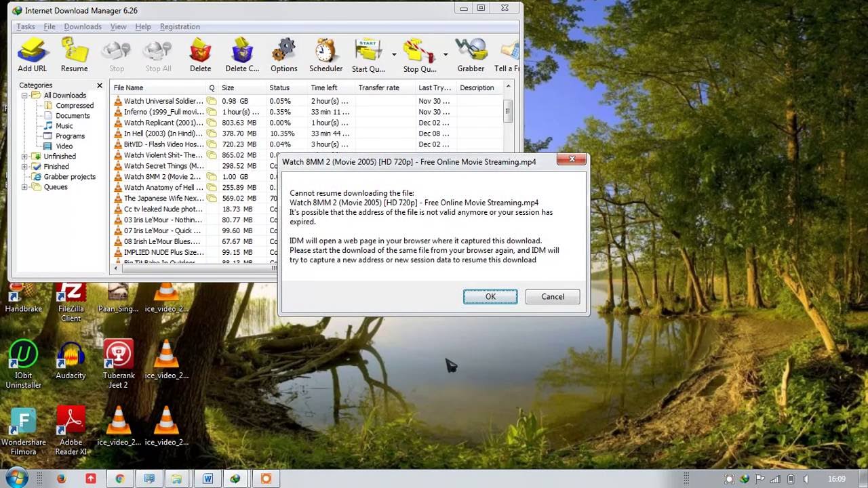Sort by the Time left column header
The width and height of the screenshot is (868, 488).
point(332,87)
